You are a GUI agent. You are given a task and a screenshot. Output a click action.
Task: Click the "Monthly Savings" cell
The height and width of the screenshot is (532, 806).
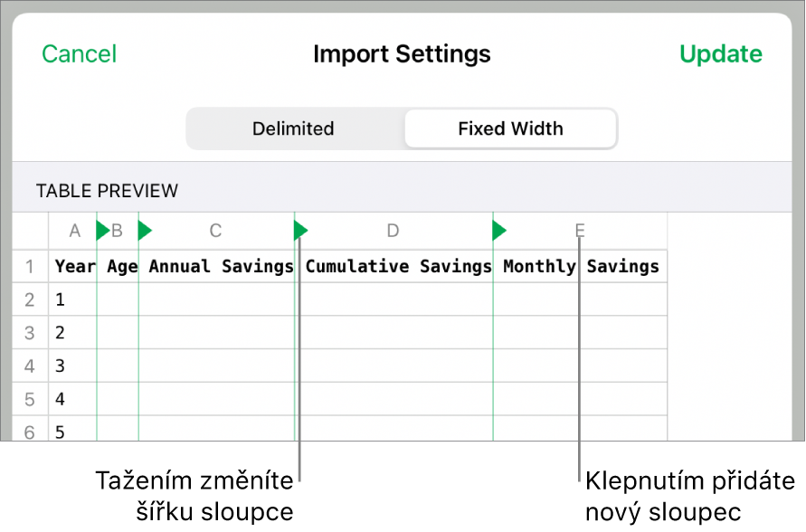pyautogui.click(x=581, y=267)
